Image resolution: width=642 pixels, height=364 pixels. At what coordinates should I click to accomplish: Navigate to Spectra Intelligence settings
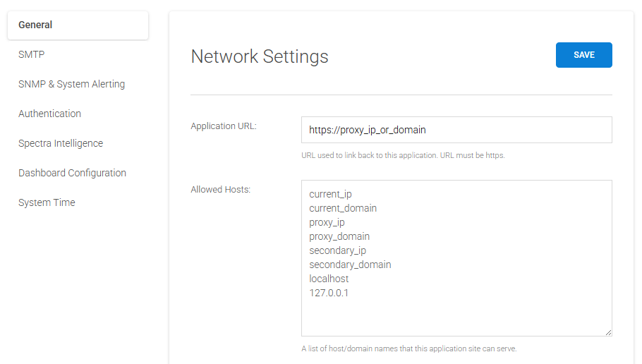tap(61, 143)
